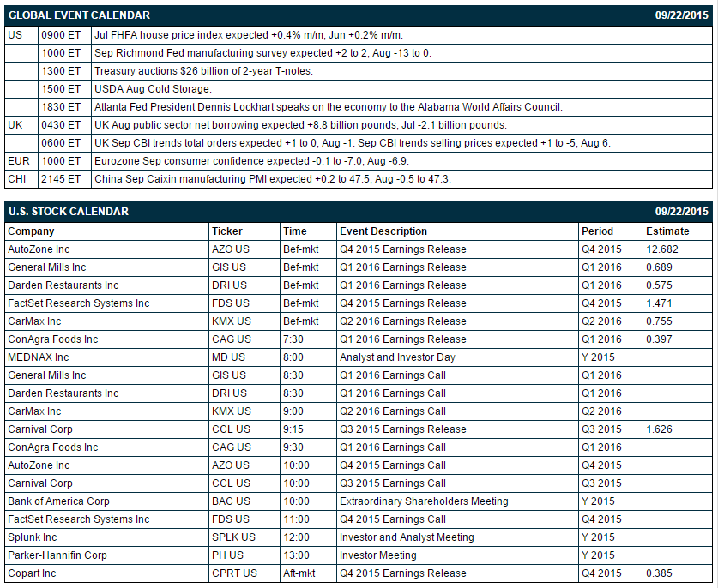Click the 11:00 time for FactSet
This screenshot has height=588, width=718.
pos(296,519)
